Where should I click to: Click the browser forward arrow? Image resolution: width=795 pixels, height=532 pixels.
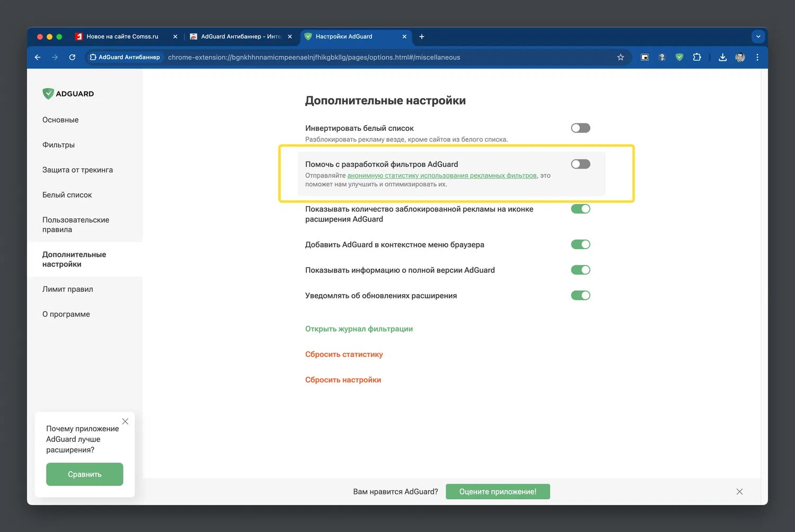[55, 57]
